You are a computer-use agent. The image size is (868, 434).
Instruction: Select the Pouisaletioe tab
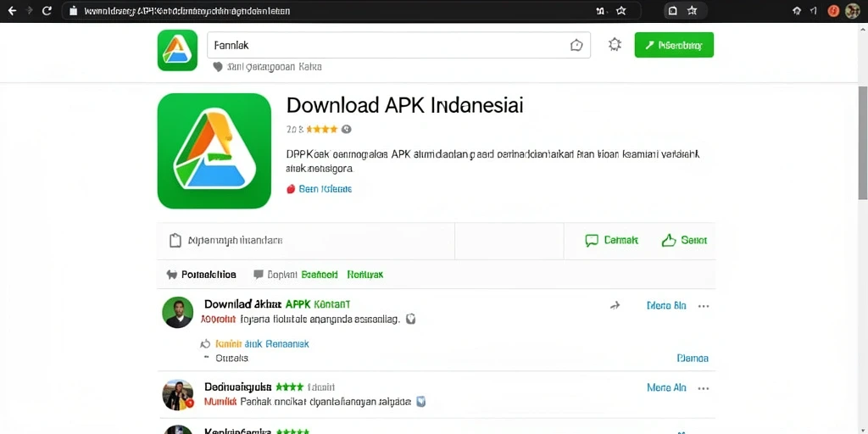[x=201, y=275]
